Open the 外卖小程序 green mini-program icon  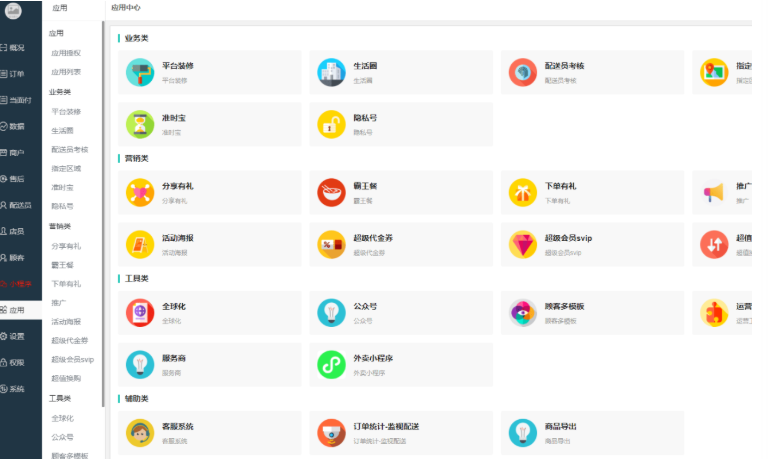(x=331, y=364)
